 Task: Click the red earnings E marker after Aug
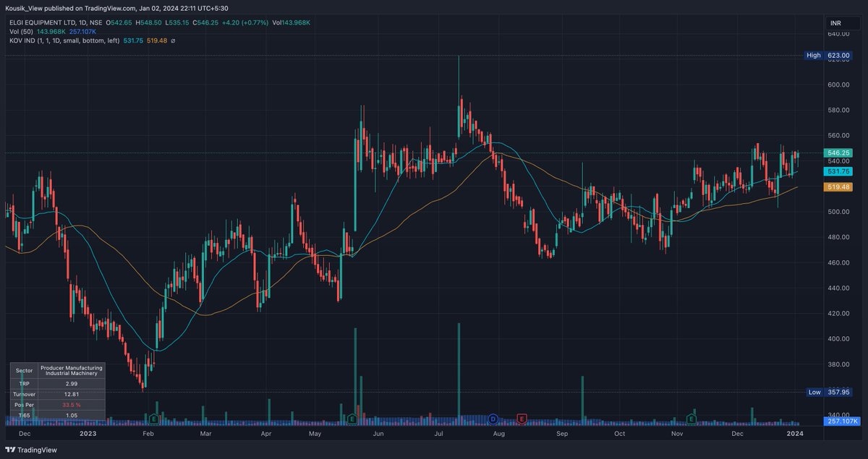522,419
